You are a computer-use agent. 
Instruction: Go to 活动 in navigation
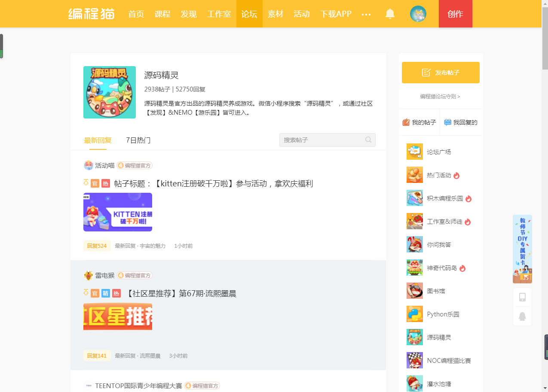coord(302,14)
